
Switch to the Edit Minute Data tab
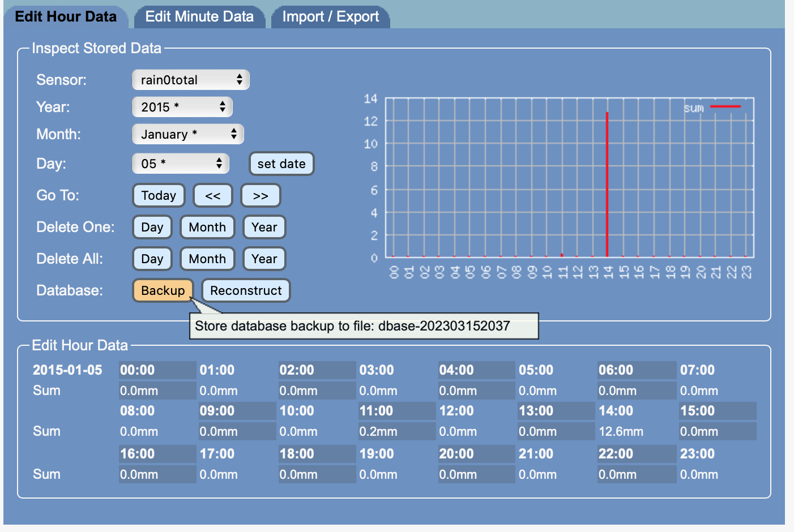coord(199,16)
